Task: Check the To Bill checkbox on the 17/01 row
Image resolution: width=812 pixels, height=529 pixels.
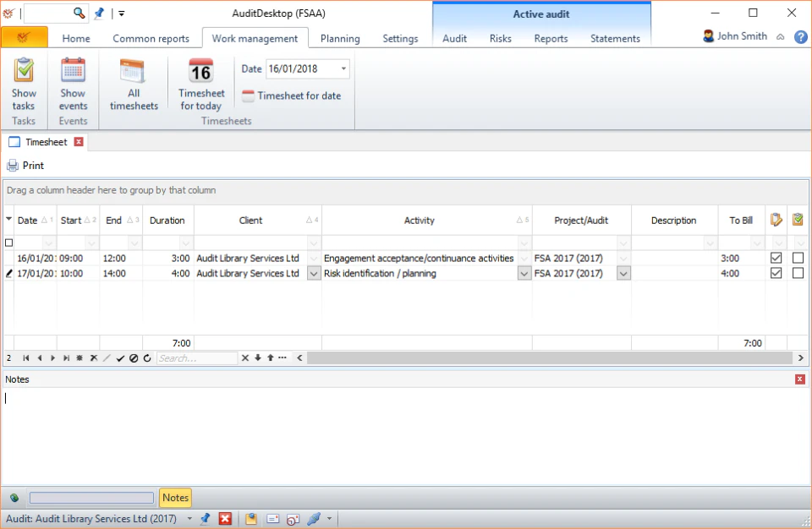Action: (x=776, y=273)
